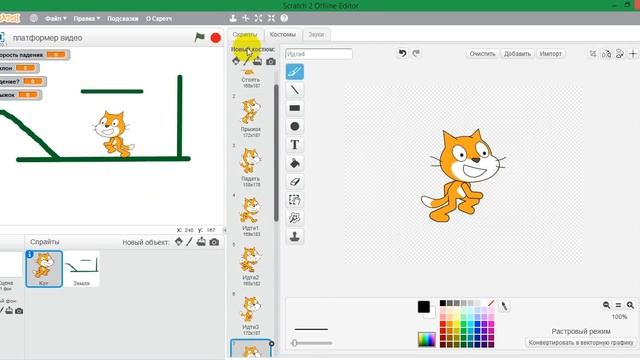Viewport: 640px width, 360px height.
Task: Open the О Скретч menu item
Action: click(159, 18)
